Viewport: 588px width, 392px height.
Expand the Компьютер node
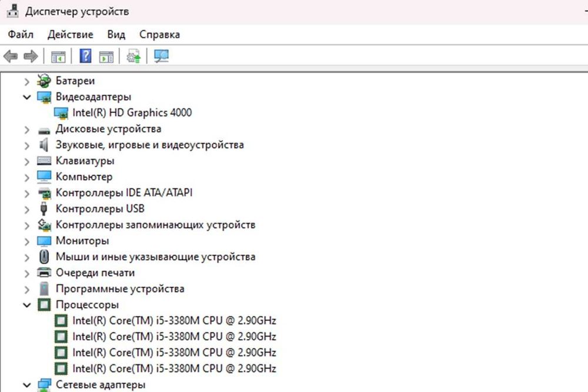pos(26,177)
